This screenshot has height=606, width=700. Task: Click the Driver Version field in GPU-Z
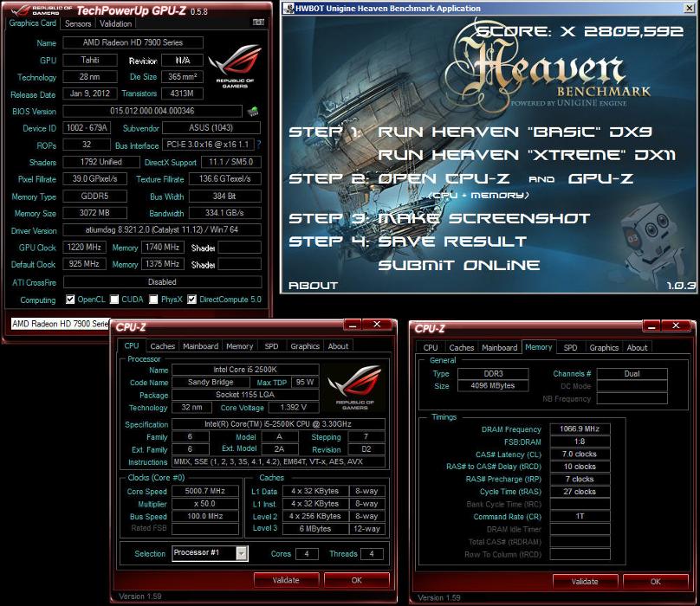pyautogui.click(x=162, y=229)
